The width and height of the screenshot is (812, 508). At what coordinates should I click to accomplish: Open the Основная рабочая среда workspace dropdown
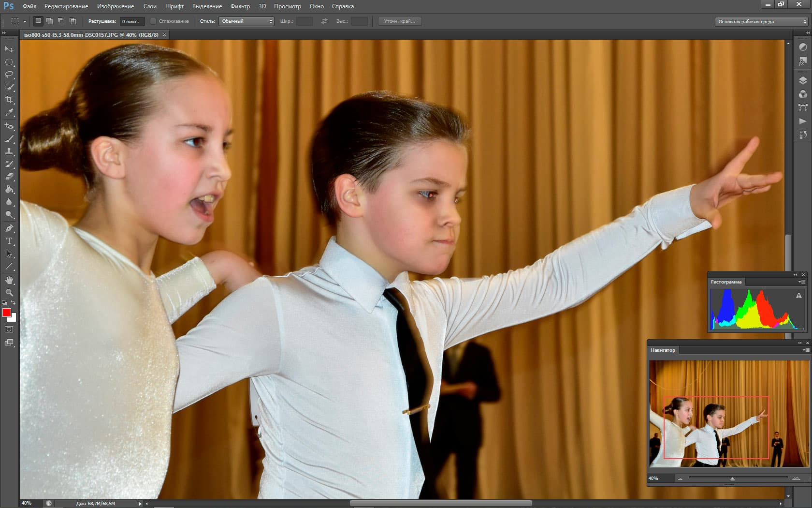[761, 21]
